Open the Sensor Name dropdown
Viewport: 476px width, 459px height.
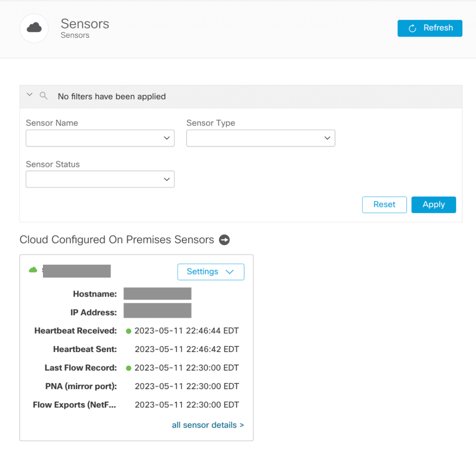click(x=100, y=138)
